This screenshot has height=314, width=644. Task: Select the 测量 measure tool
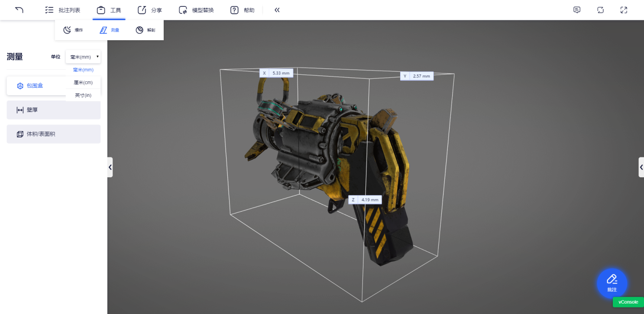pos(109,30)
